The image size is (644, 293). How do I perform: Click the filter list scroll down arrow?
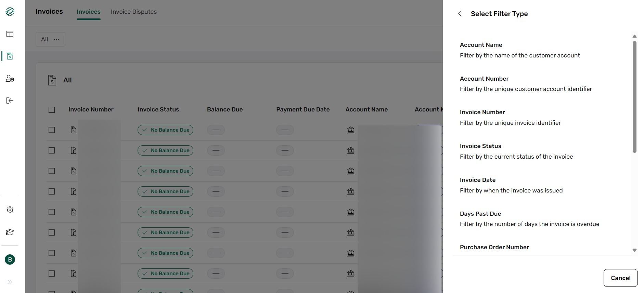[634, 250]
